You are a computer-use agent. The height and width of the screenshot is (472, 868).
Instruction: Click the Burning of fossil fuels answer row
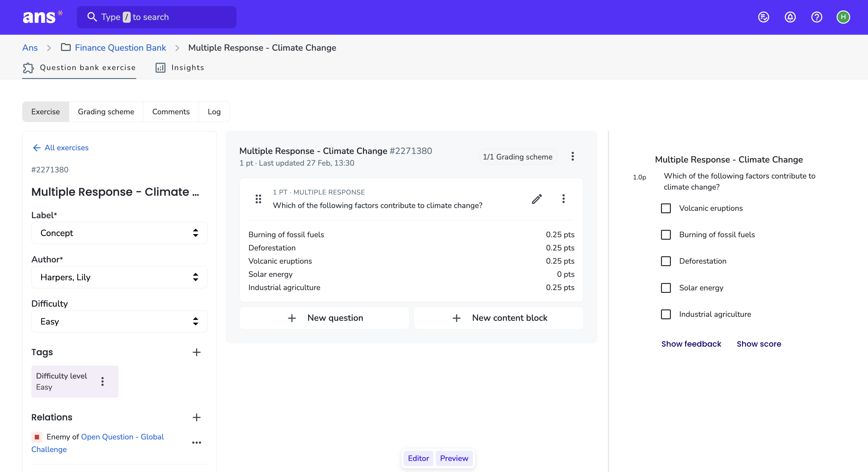click(412, 235)
